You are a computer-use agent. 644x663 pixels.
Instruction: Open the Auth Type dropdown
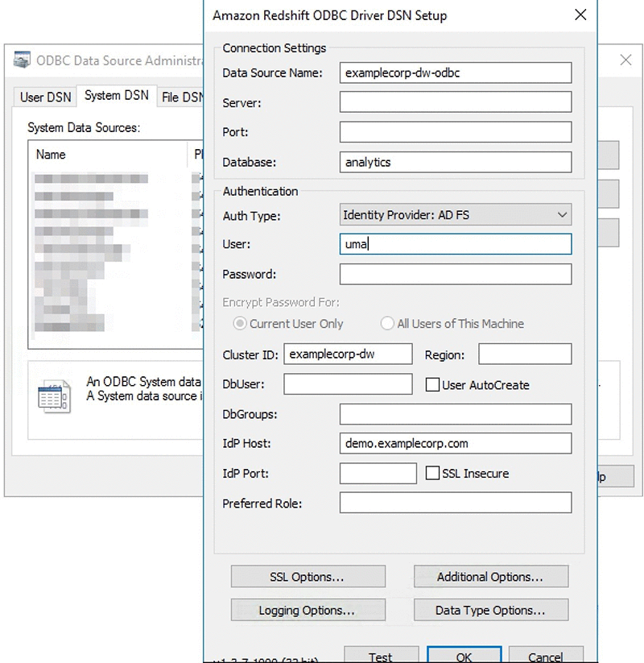[456, 215]
